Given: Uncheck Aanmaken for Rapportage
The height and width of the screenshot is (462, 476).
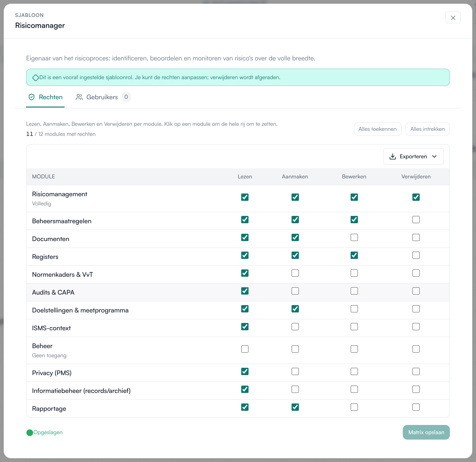Looking at the screenshot, I should click(x=295, y=407).
